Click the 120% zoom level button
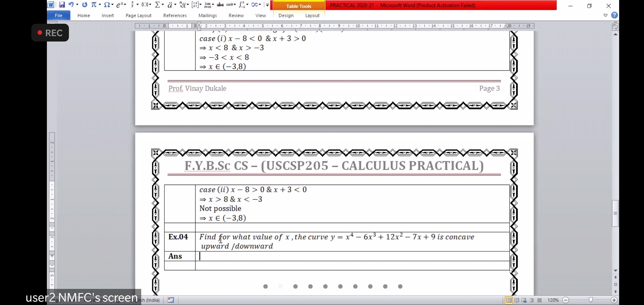 click(x=553, y=300)
